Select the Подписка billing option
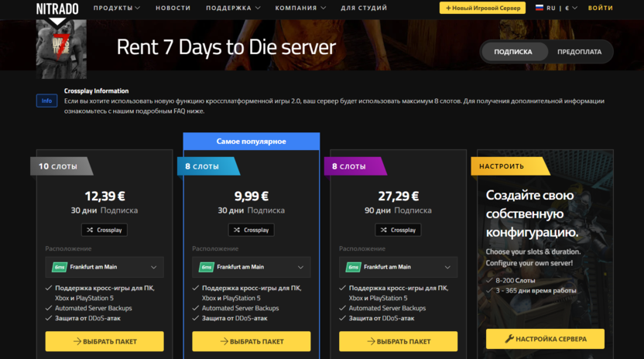The height and width of the screenshot is (359, 644). tap(513, 52)
